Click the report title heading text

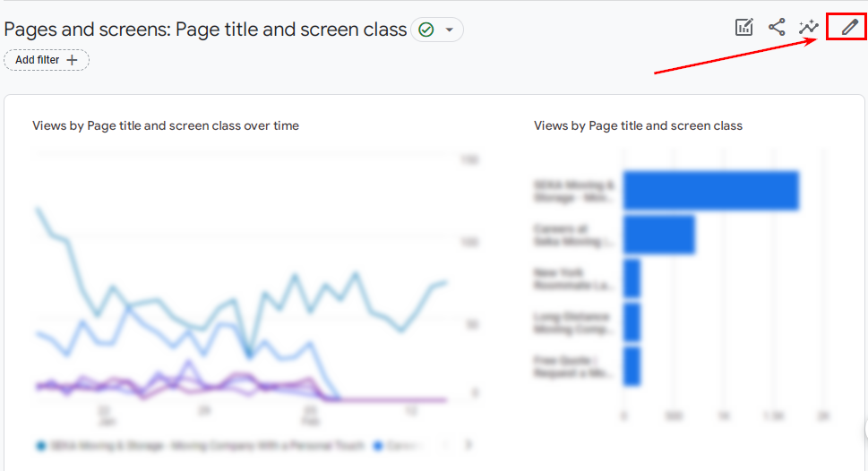point(205,30)
